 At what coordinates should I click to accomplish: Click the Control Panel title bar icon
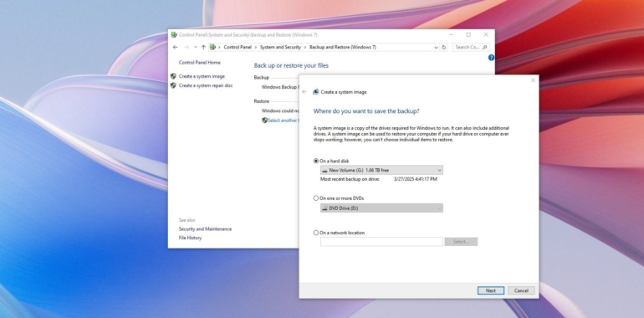(174, 35)
